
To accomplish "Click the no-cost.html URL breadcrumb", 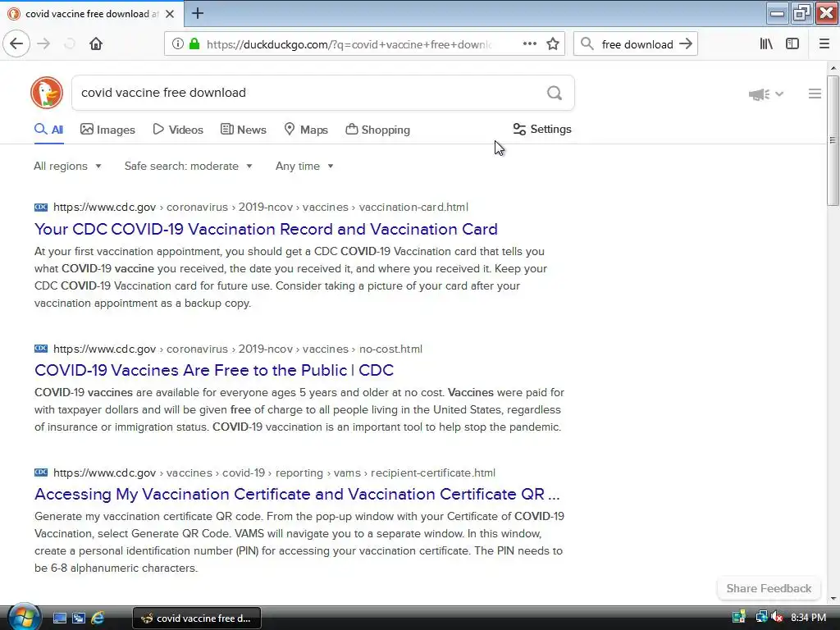I will pos(390,349).
